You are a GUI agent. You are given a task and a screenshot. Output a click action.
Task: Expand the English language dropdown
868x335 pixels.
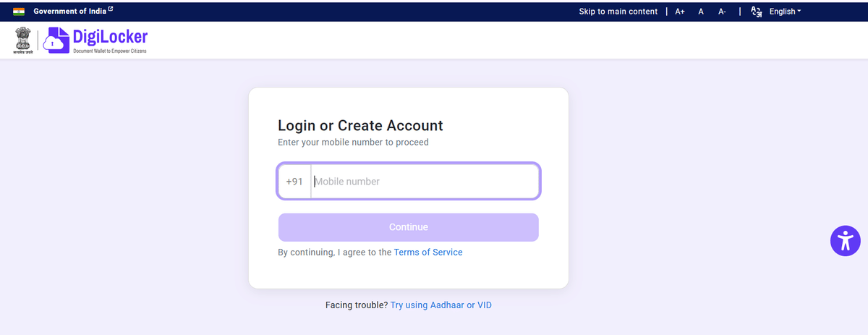point(785,12)
